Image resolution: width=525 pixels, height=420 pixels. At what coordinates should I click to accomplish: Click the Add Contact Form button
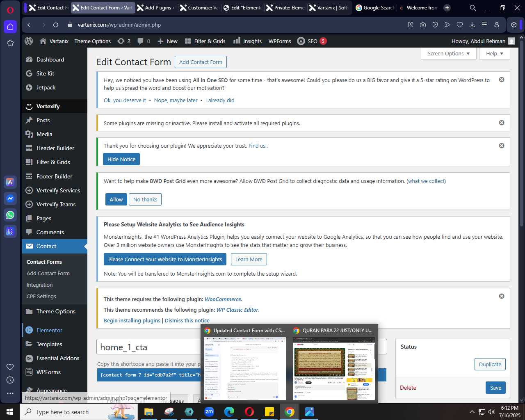(x=201, y=62)
